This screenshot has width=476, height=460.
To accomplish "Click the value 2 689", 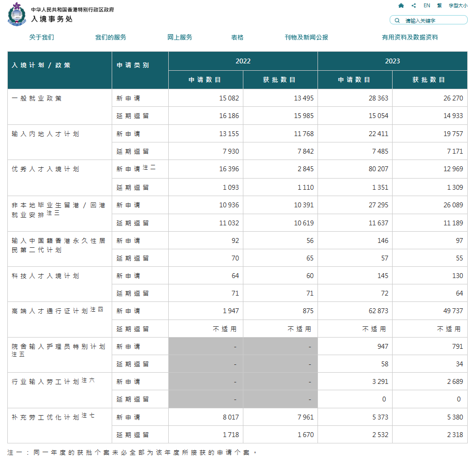I will point(455,381).
